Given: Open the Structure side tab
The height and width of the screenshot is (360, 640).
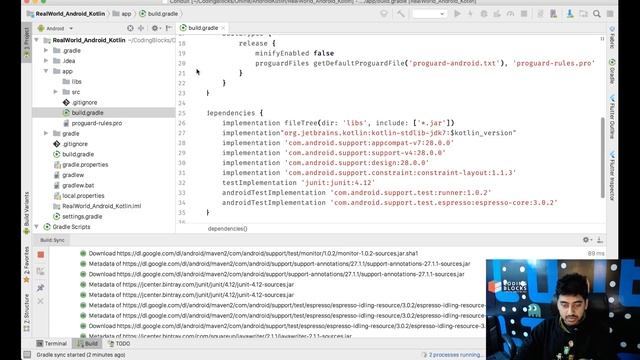Looking at the screenshot, I should click(x=27, y=312).
